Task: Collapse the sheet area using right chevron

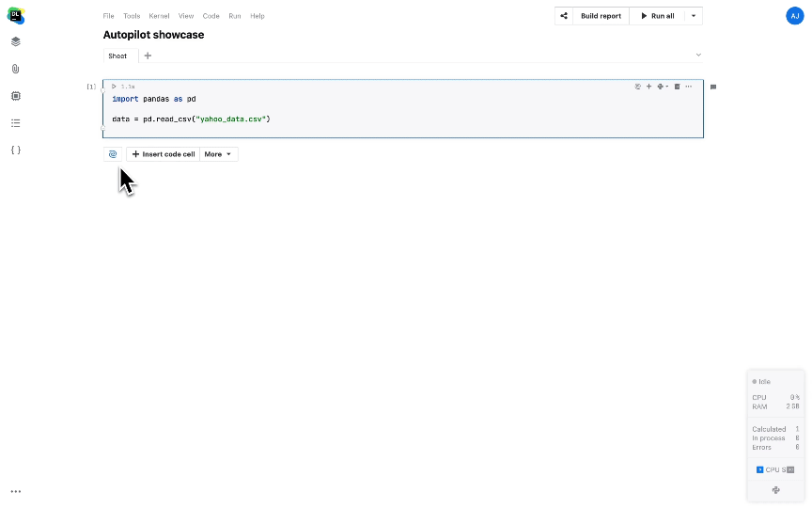Action: point(698,56)
